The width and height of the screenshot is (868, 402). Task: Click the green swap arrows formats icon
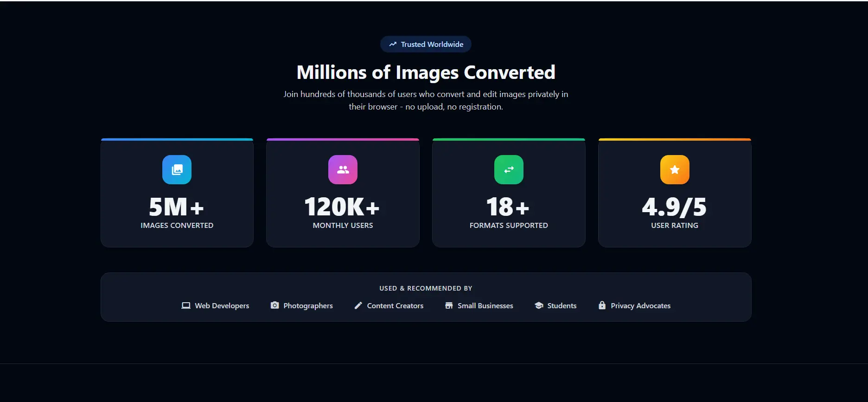pos(509,169)
